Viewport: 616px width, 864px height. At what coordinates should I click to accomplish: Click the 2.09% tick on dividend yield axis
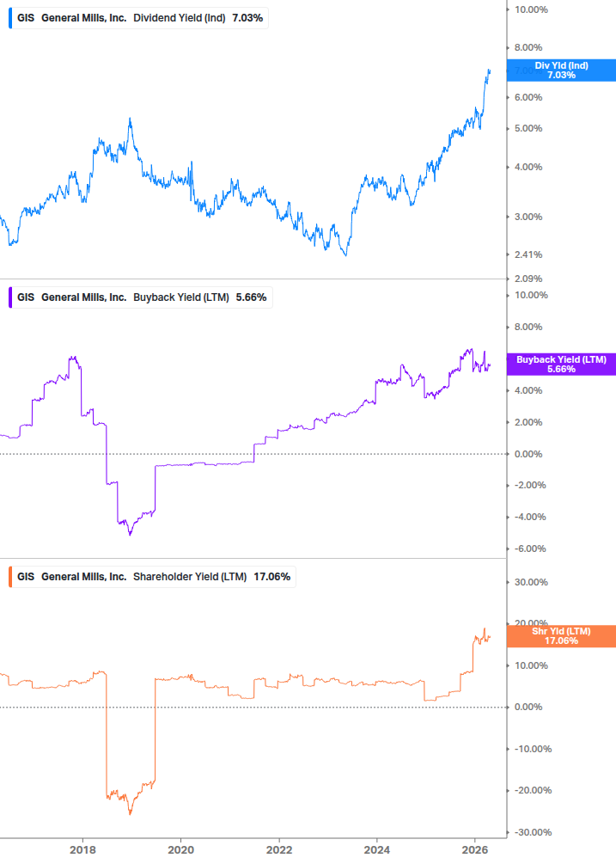coord(528,279)
